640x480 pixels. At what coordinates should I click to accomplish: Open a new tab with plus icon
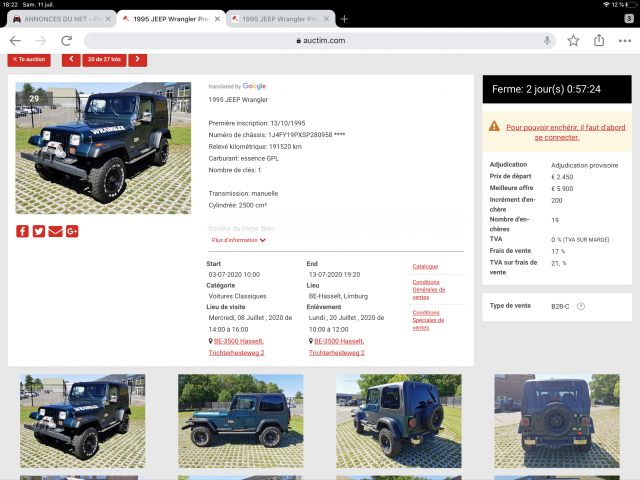[x=344, y=19]
